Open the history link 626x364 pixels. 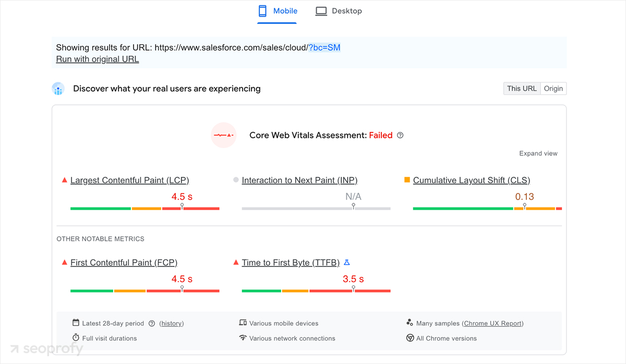tap(172, 323)
